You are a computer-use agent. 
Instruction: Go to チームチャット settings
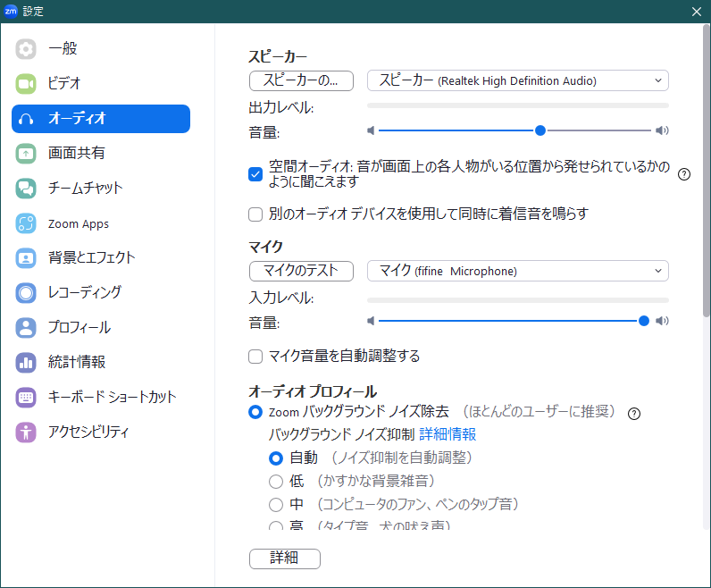point(101,189)
